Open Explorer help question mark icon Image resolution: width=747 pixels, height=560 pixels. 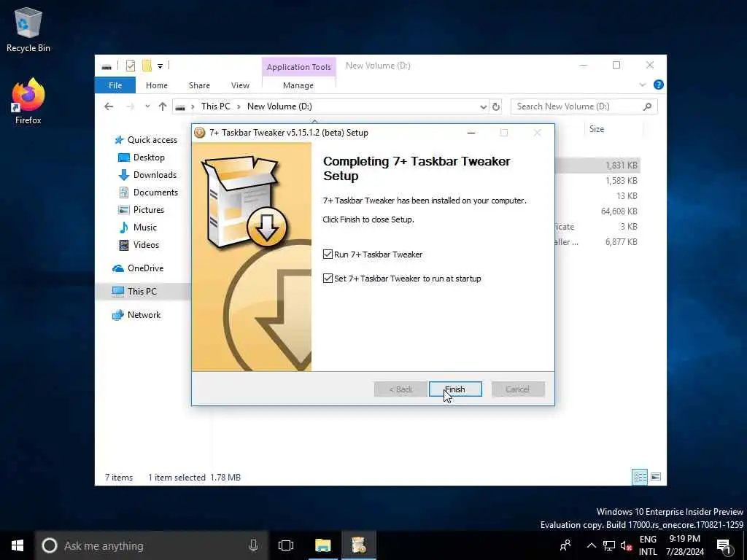[x=659, y=85]
